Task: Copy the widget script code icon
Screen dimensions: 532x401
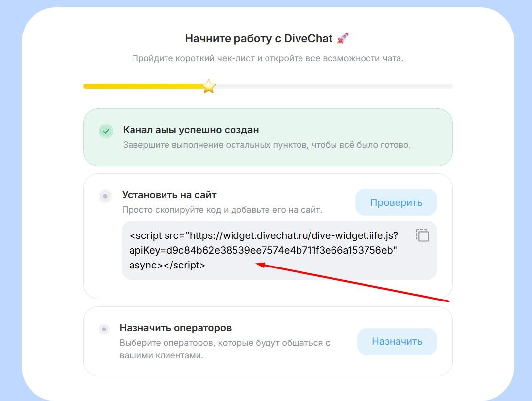Action: pyautogui.click(x=422, y=235)
